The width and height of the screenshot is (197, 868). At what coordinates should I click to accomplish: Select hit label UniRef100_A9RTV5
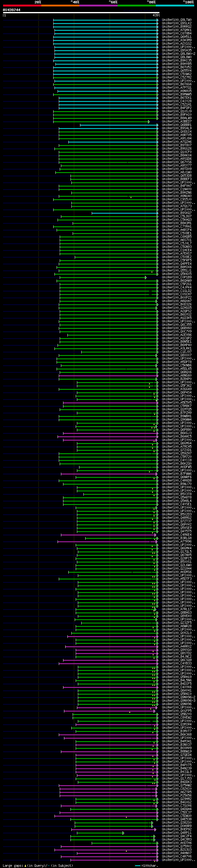tap(176, 135)
